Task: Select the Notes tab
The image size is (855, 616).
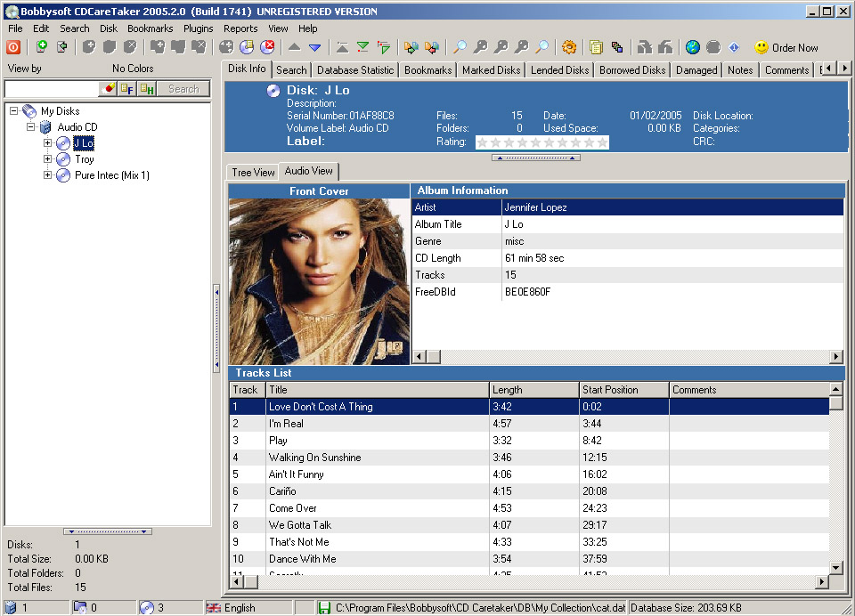Action: click(740, 69)
